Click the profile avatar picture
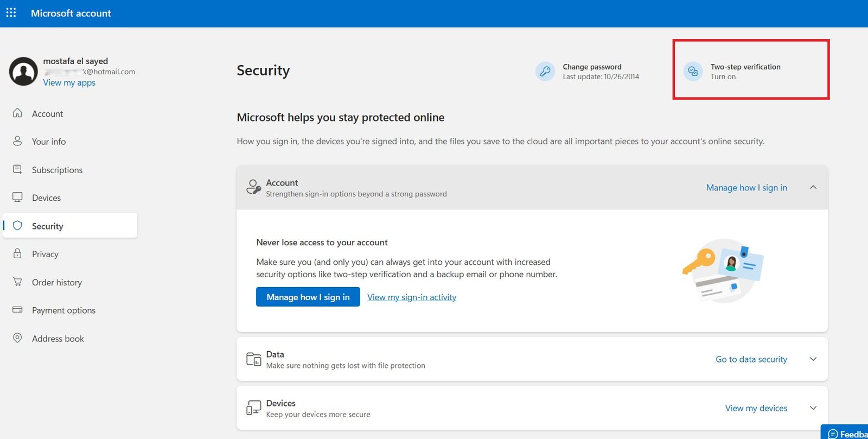 click(23, 71)
